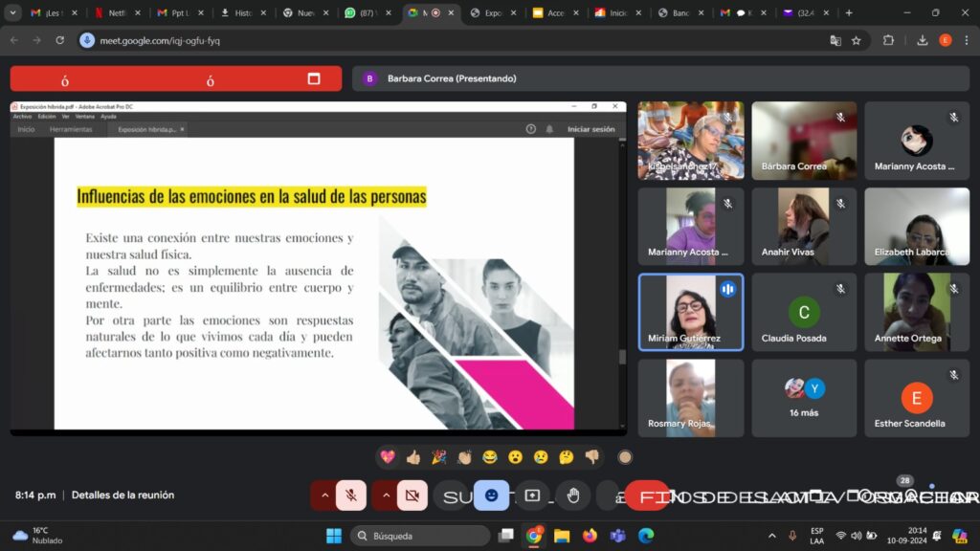The width and height of the screenshot is (980, 551).
Task: Send the party popper reaction
Action: (438, 457)
